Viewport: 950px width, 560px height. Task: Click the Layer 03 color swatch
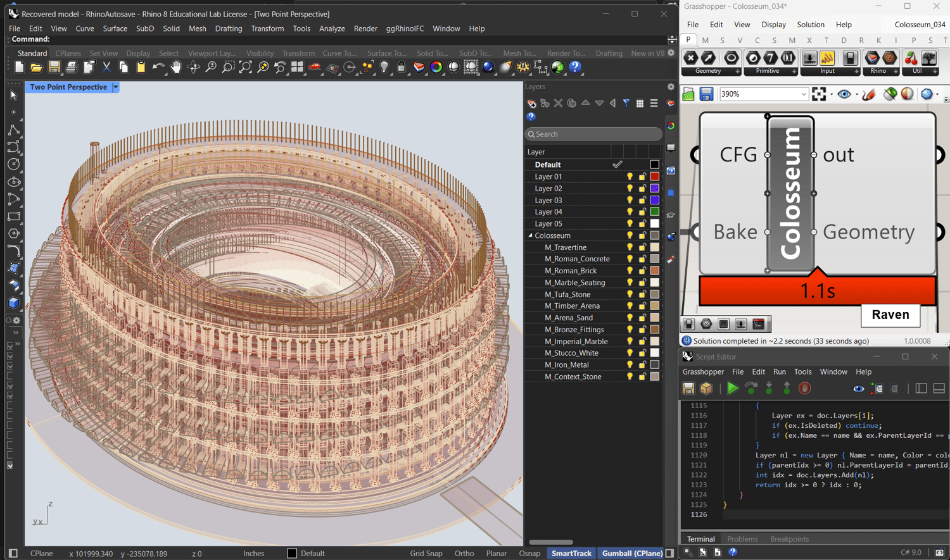(654, 200)
